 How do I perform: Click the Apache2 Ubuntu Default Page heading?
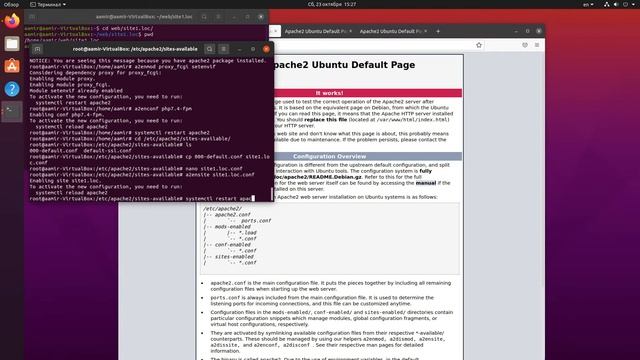pyautogui.click(x=344, y=65)
